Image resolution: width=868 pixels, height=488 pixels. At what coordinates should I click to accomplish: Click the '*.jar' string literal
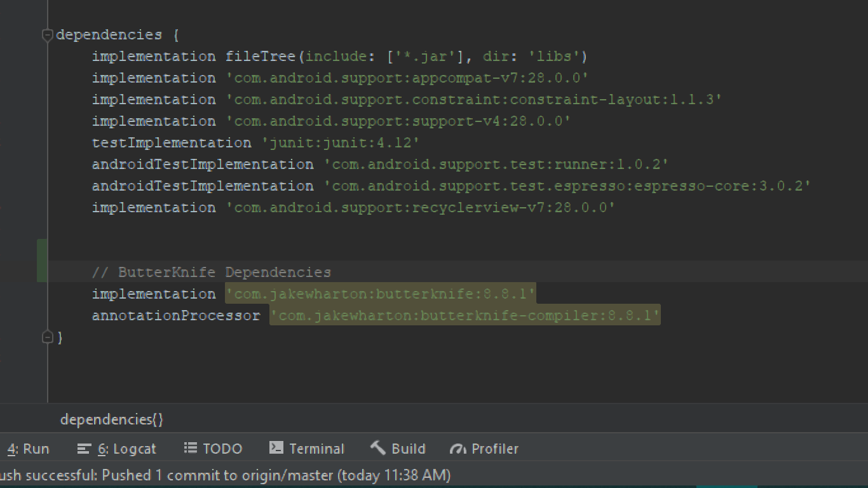point(430,57)
